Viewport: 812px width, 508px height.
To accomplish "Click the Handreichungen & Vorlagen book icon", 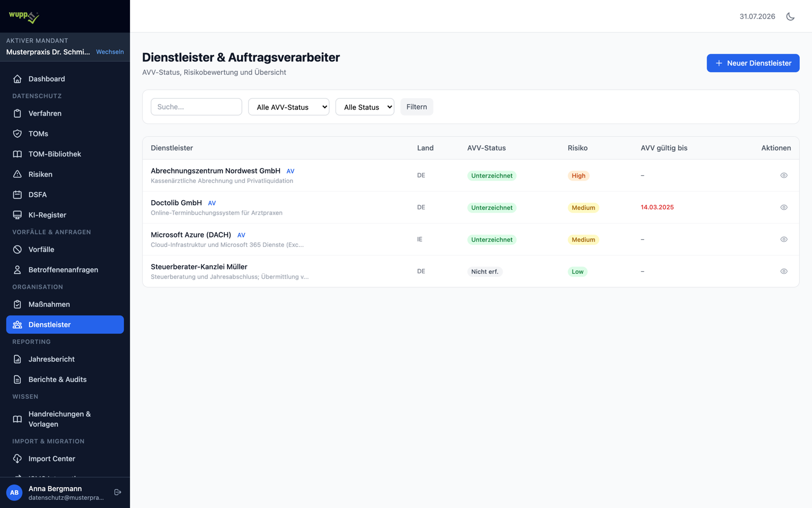I will click(17, 419).
